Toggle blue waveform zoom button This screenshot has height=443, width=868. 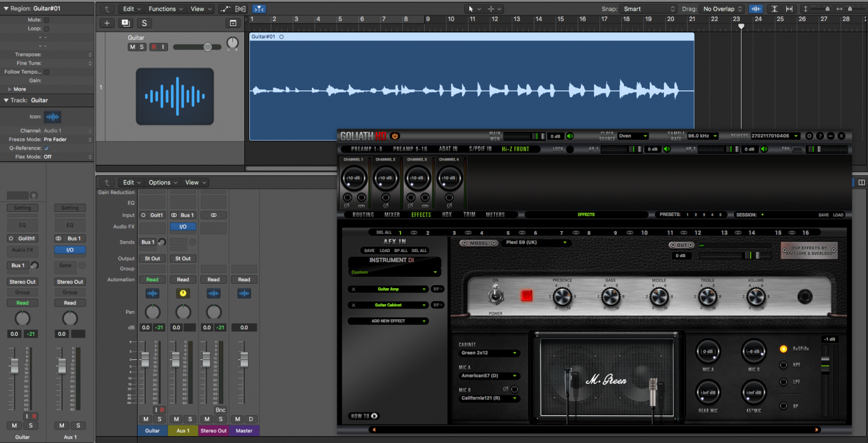click(x=756, y=9)
